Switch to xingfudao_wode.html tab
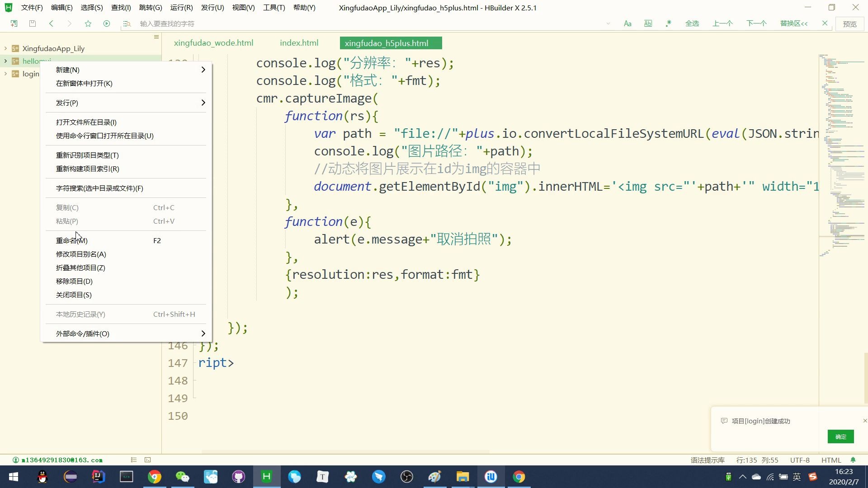868x488 pixels. pos(213,43)
